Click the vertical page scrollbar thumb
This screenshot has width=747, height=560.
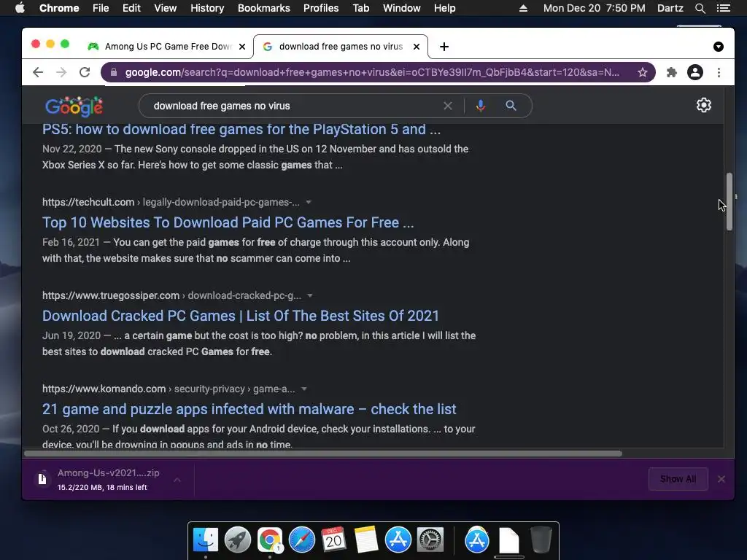(x=729, y=202)
